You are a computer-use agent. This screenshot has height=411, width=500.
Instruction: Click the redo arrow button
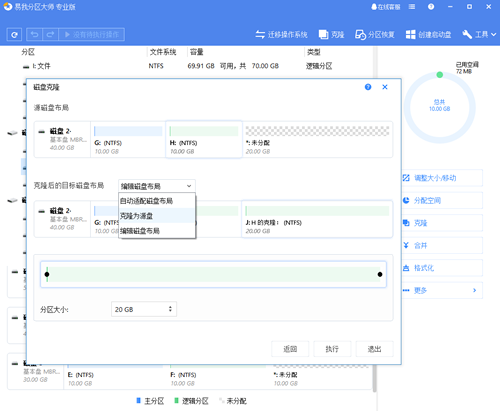click(50, 35)
